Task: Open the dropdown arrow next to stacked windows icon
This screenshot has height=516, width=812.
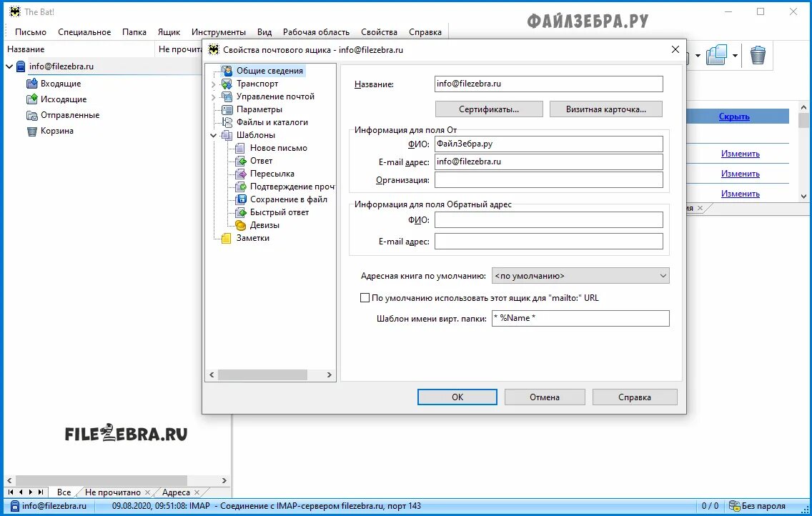Action: point(735,55)
